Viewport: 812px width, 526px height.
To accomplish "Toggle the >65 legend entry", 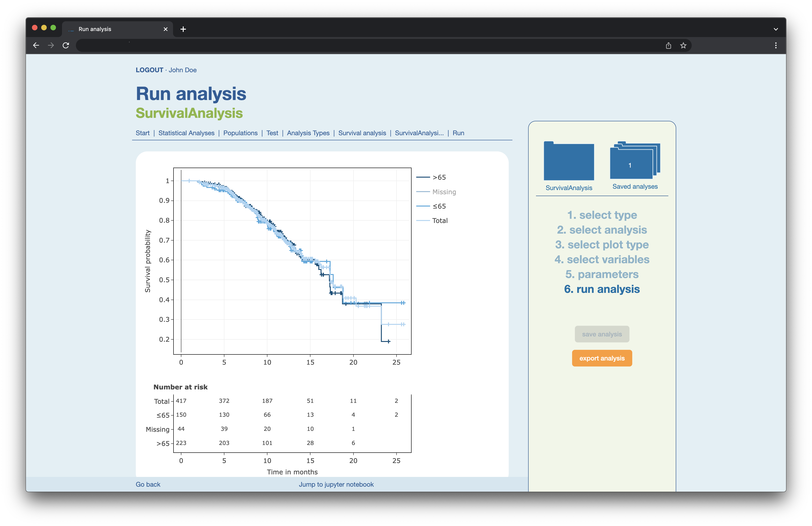I will (431, 177).
